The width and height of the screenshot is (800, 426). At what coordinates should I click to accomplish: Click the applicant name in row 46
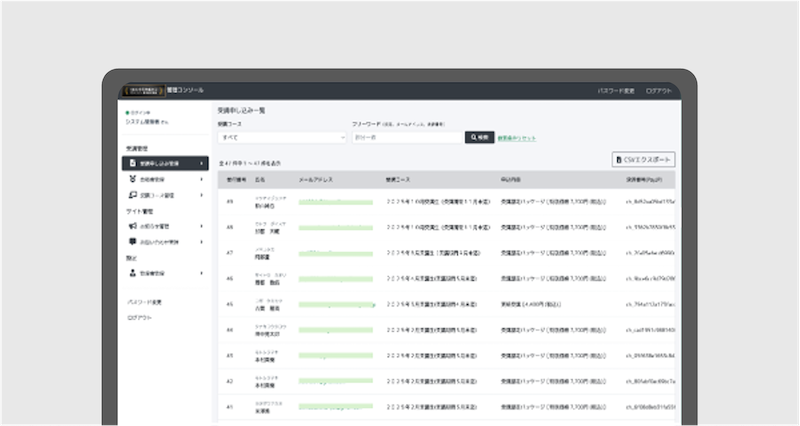coord(267,282)
